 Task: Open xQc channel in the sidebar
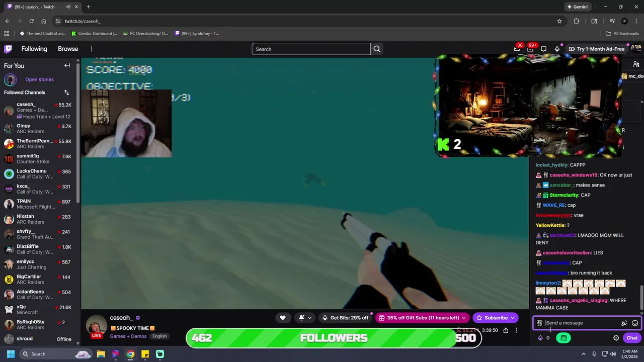39,310
